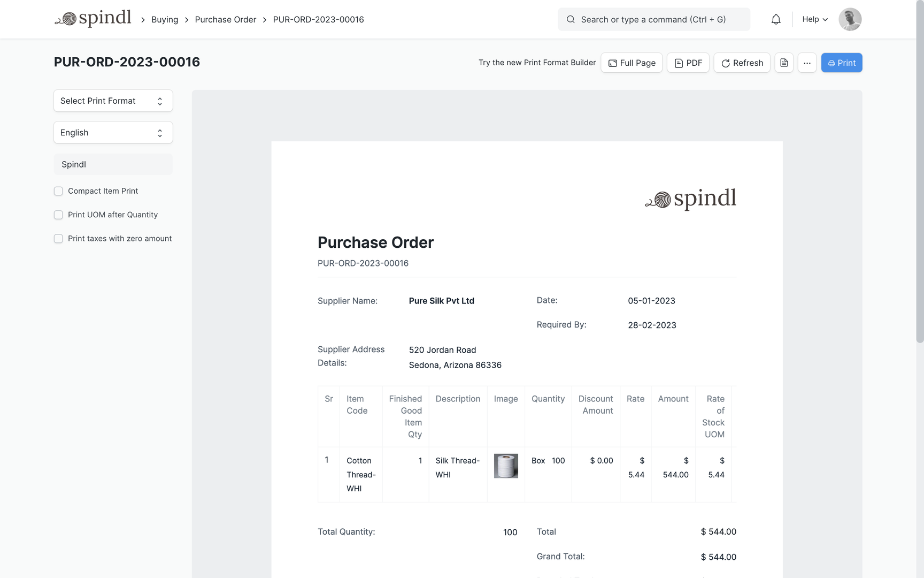924x578 pixels.
Task: Expand the Help menu
Action: [x=815, y=19]
